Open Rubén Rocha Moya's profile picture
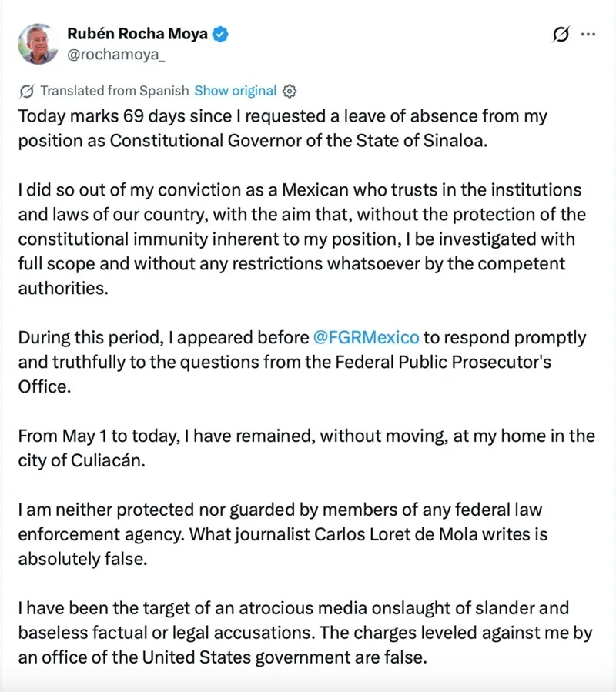 tap(38, 44)
